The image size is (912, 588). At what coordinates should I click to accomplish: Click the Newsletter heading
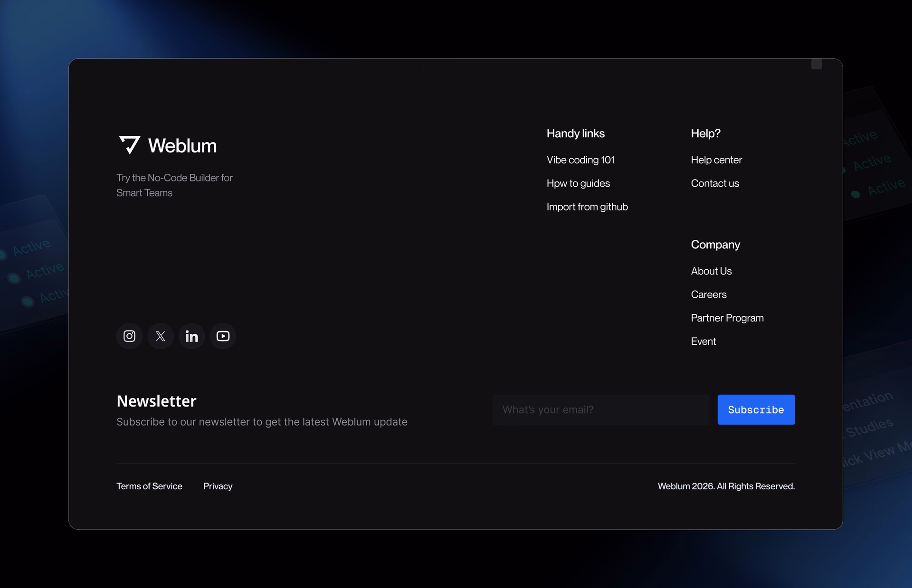point(156,401)
